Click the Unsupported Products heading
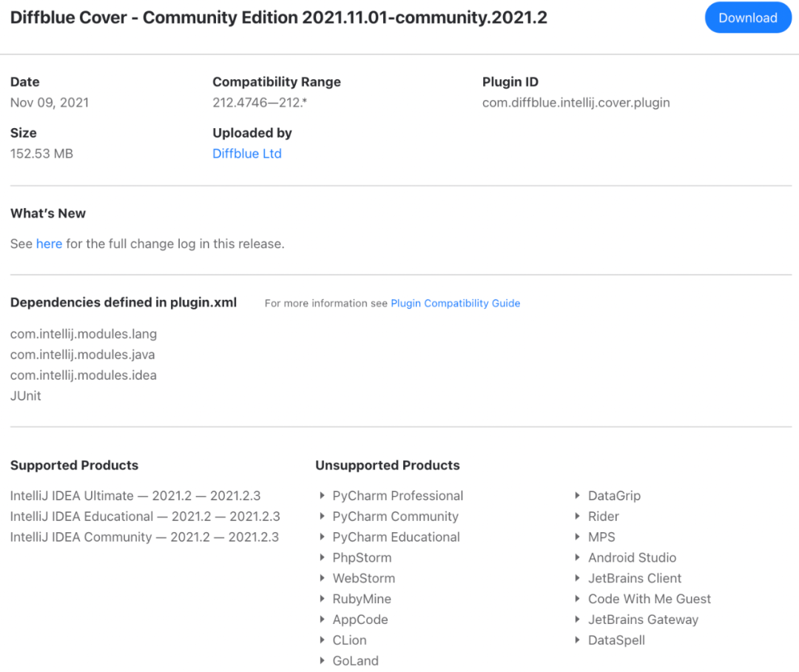The width and height of the screenshot is (799, 672). click(387, 465)
